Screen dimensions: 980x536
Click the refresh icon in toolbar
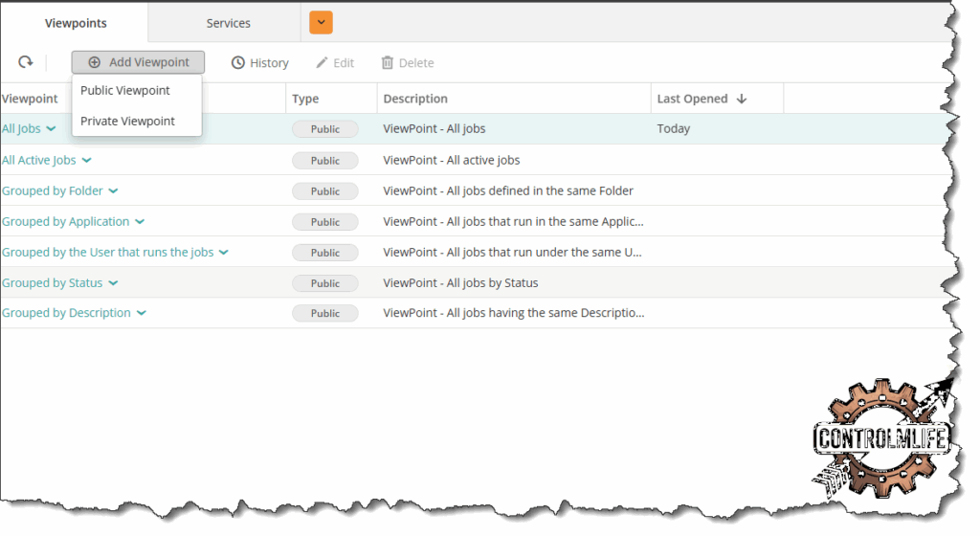click(26, 62)
